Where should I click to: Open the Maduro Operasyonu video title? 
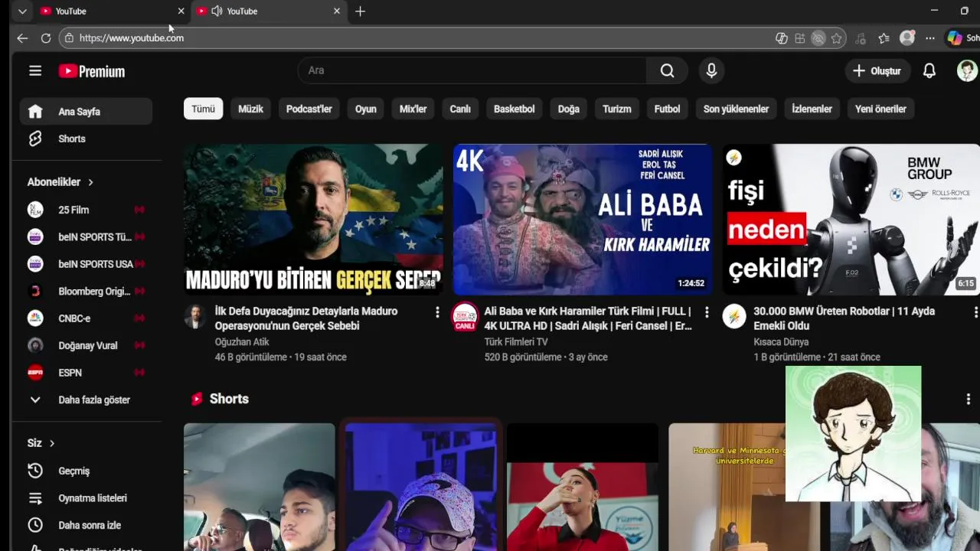point(306,318)
